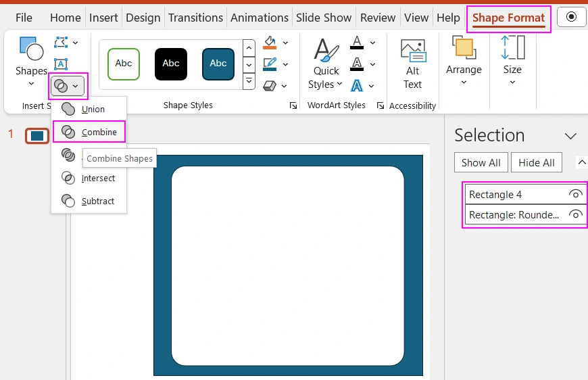Choose Intersect from Merge Shapes menu
The width and height of the screenshot is (588, 380).
coord(89,178)
